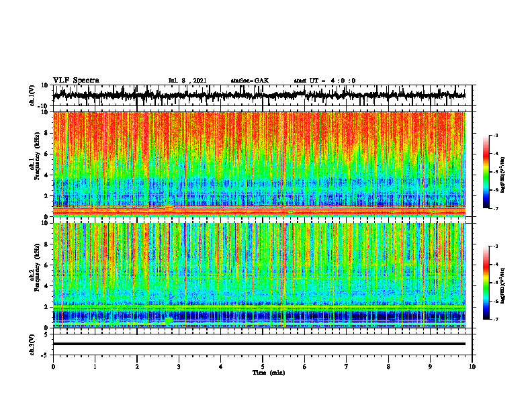Click the ch.1 spectrogram "4" kHz tick label
Image resolution: width=532 pixels, height=411 pixels.
[x=46, y=175]
